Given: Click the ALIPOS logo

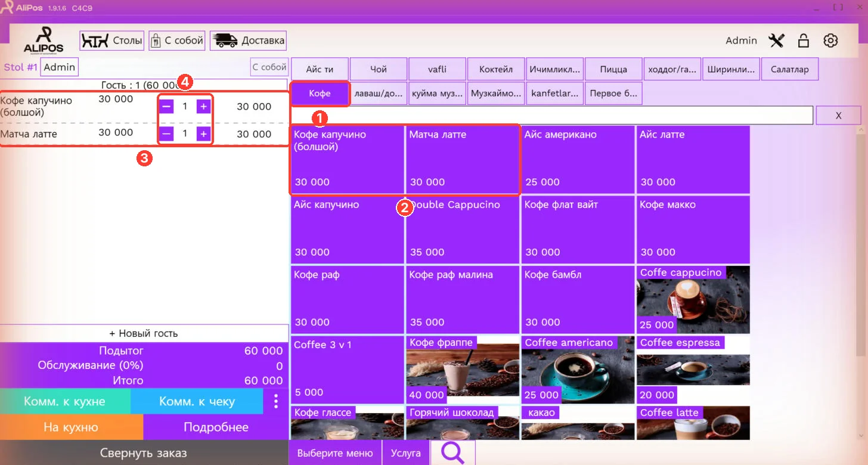Looking at the screenshot, I should 44,40.
